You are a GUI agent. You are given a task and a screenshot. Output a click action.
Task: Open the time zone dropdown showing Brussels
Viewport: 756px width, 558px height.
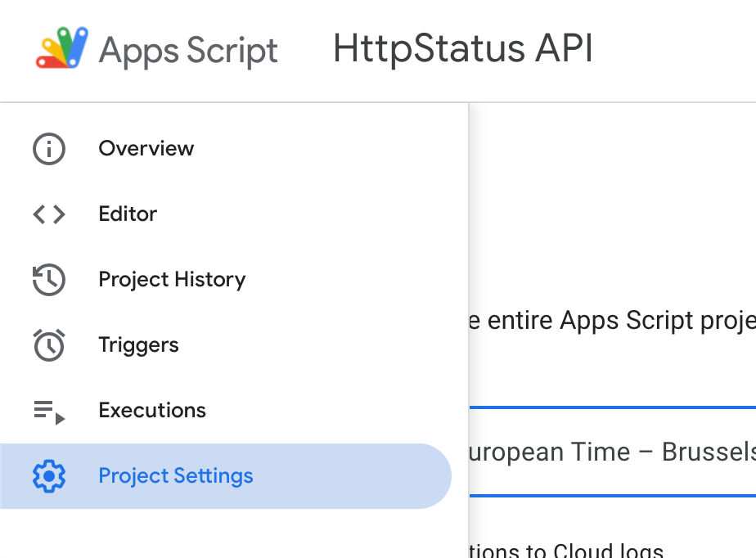(612, 452)
